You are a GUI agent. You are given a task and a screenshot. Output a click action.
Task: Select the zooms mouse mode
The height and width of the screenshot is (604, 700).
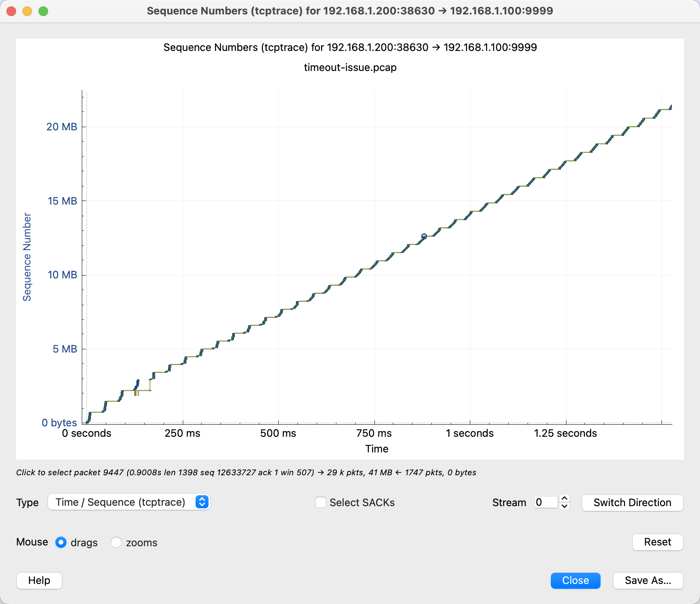pos(116,542)
